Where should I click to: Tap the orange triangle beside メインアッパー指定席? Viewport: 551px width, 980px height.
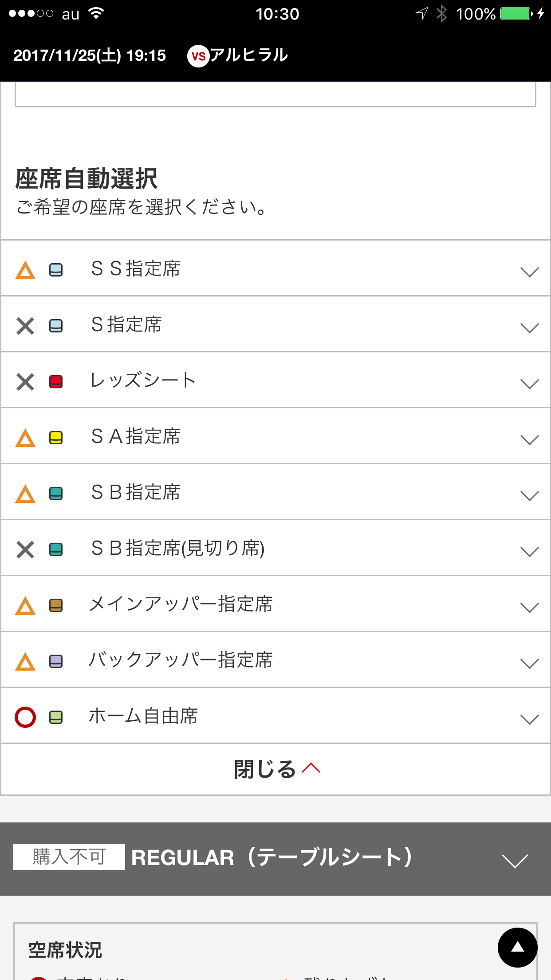25,605
